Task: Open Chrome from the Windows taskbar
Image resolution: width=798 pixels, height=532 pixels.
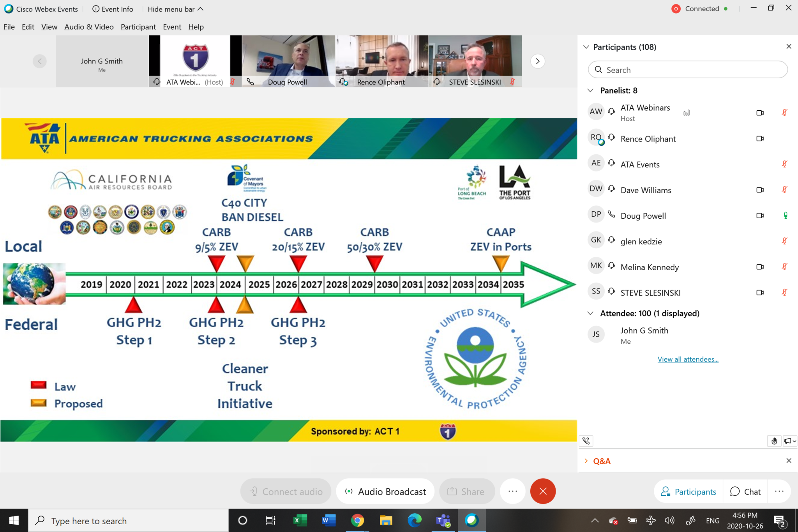Action: [357, 520]
